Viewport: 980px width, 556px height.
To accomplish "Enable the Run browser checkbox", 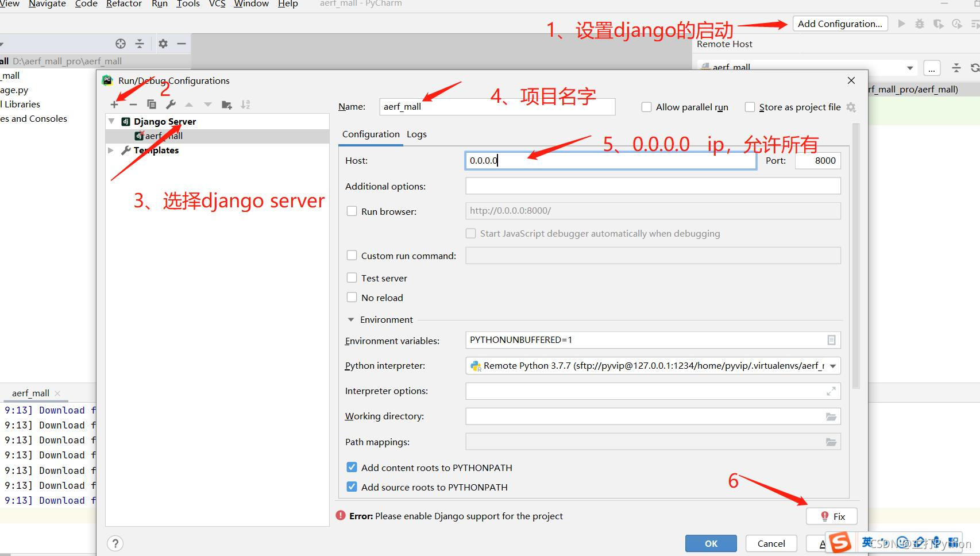I will (x=352, y=211).
